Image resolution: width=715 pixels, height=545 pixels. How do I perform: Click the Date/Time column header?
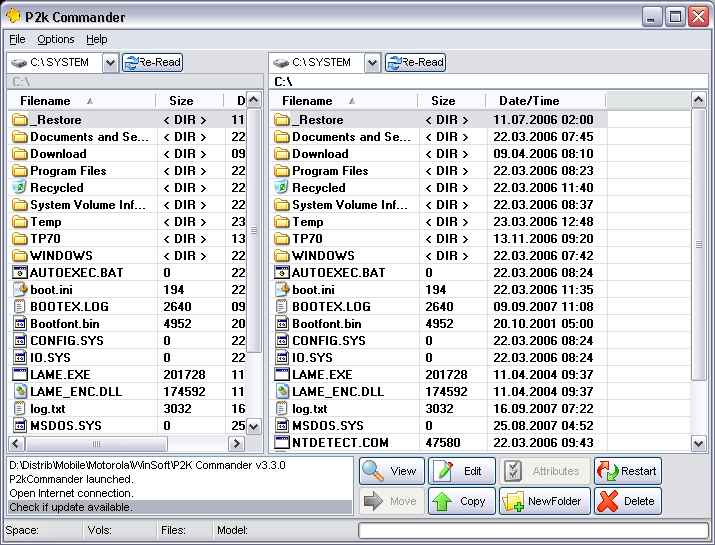point(529,101)
